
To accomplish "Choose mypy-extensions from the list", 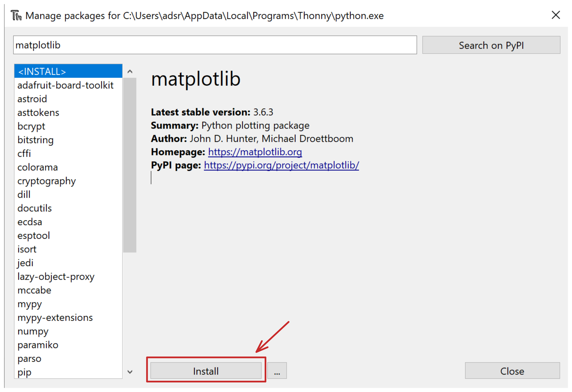I will coord(68,318).
